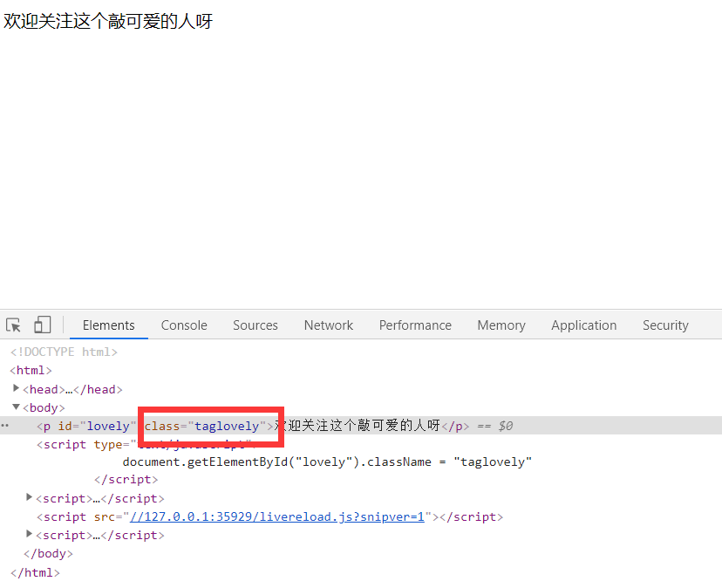Expand the head element node
The image size is (722, 588).
coord(16,388)
